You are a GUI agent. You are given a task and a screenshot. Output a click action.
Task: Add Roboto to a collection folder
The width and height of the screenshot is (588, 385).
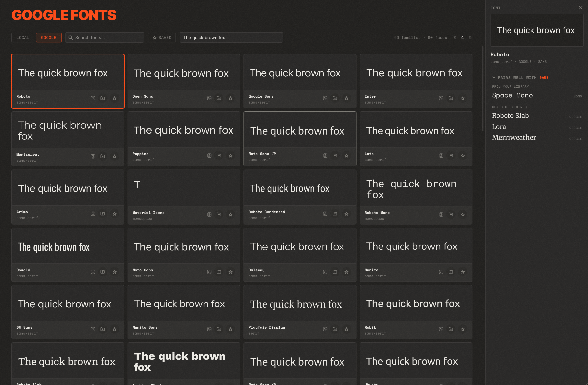tap(103, 98)
